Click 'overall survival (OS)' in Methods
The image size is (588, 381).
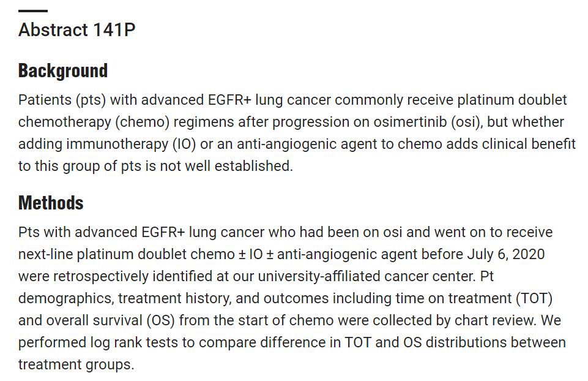point(111,320)
